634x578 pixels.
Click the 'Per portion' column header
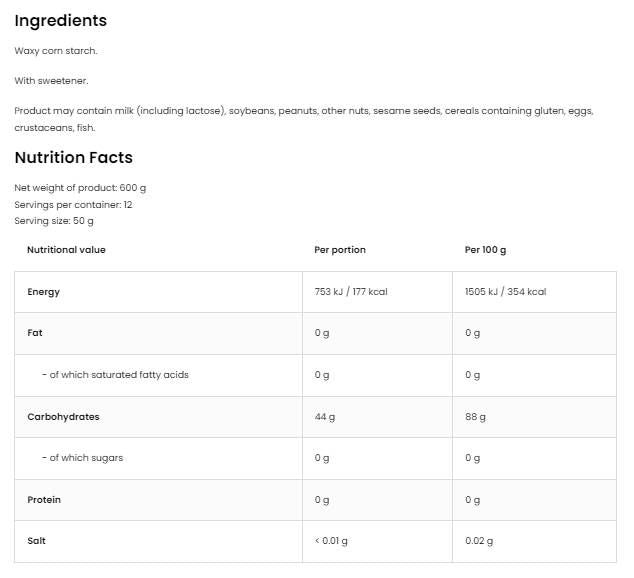click(x=340, y=250)
